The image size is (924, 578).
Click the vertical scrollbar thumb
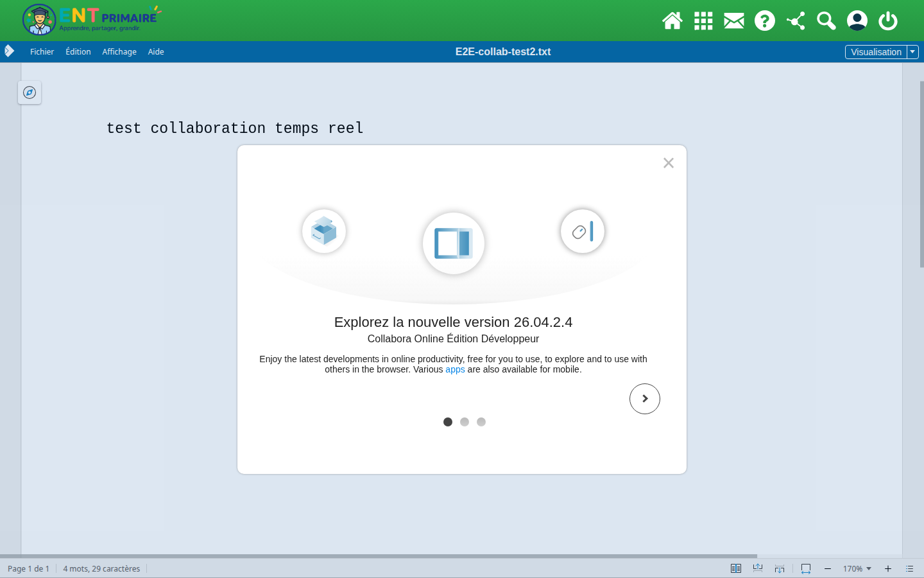[x=921, y=174]
